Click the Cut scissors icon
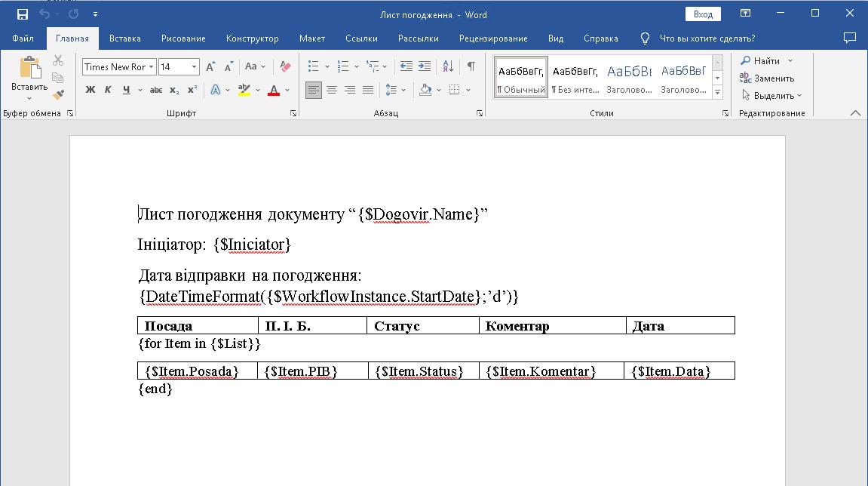 (58, 60)
